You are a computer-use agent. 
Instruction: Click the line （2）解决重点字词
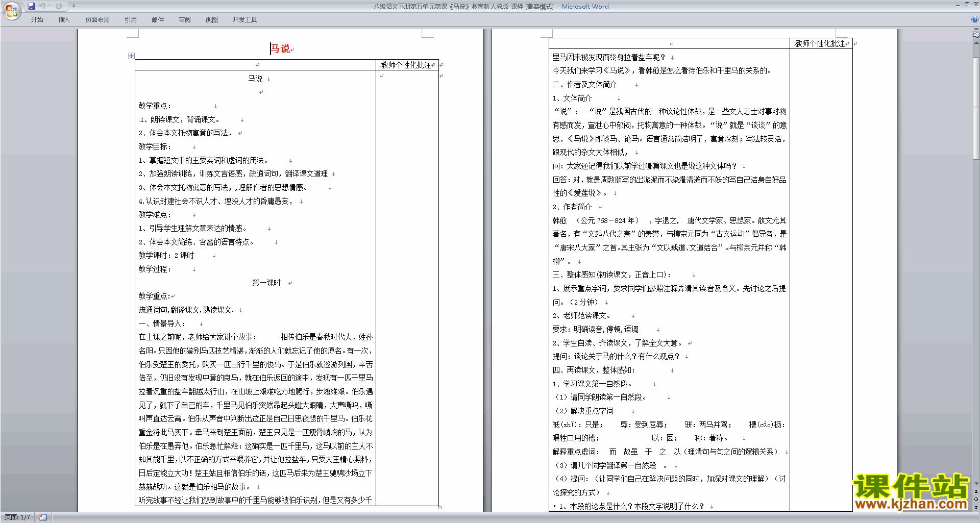click(583, 411)
